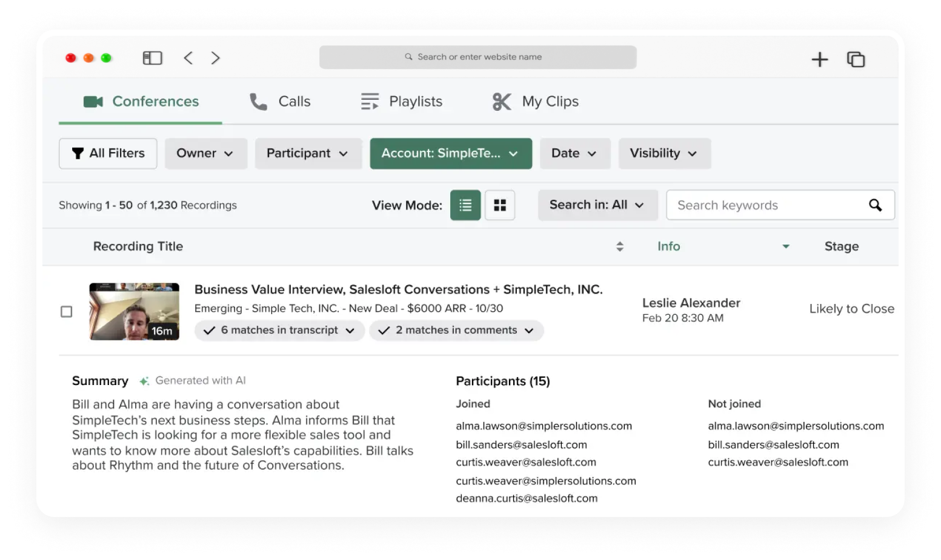Open the Owner filter dropdown
941x560 pixels.
click(205, 154)
